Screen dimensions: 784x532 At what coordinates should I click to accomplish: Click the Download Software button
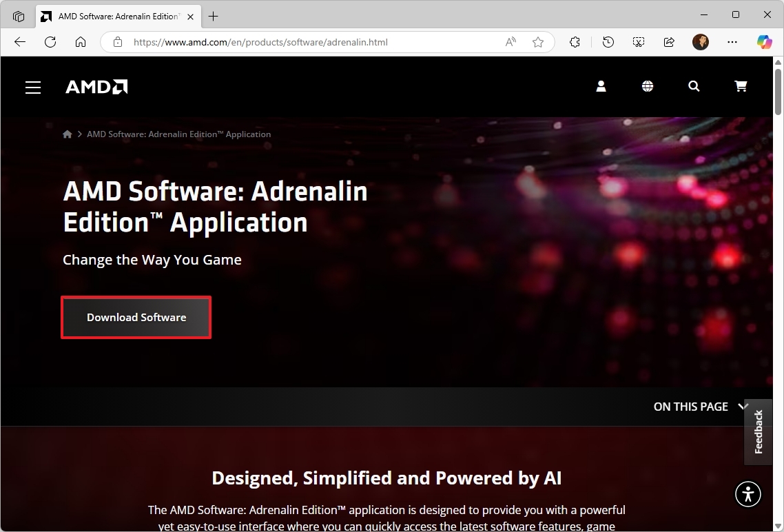click(136, 318)
